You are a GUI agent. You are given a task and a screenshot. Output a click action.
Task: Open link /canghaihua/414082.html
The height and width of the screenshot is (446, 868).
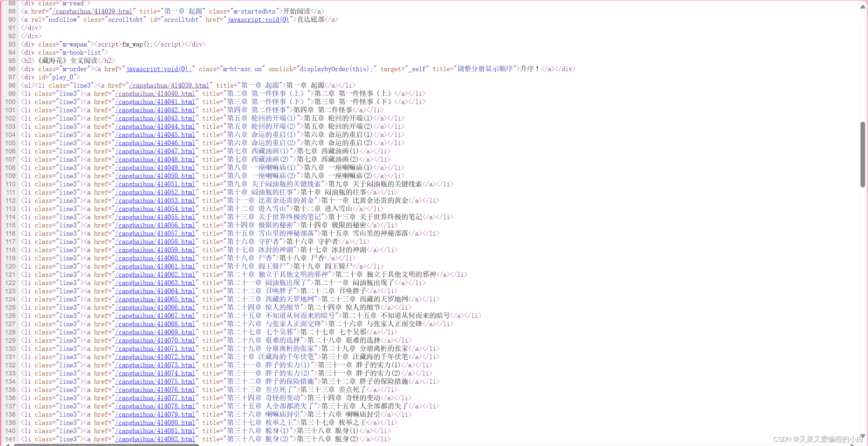point(155,439)
